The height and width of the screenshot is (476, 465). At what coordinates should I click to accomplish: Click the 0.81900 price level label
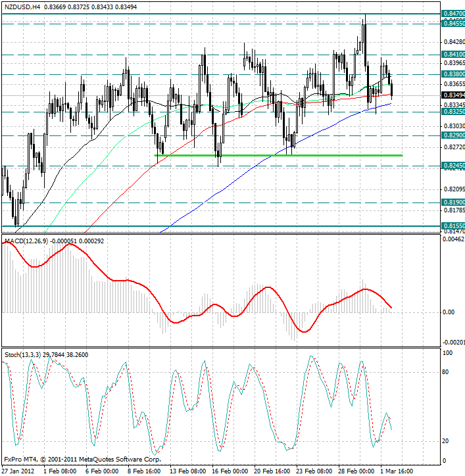[x=453, y=202]
